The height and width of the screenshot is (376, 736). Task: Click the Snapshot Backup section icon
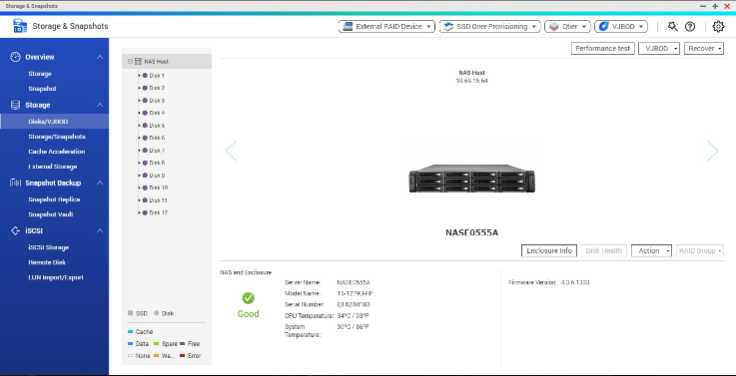click(15, 183)
